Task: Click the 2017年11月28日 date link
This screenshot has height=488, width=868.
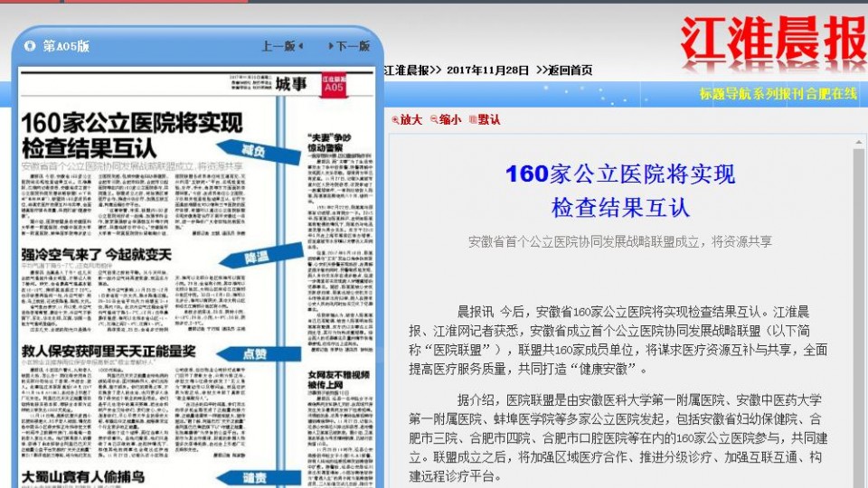Action: [487, 70]
